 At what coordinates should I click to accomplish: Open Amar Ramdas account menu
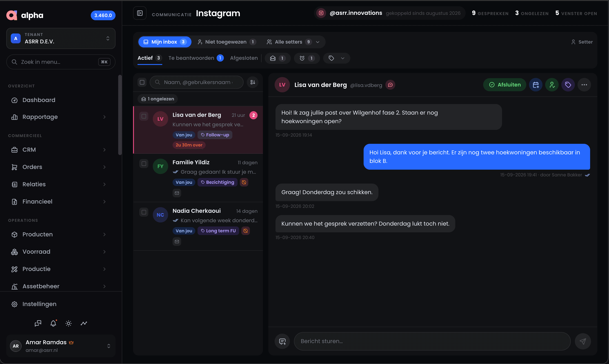pyautogui.click(x=61, y=346)
